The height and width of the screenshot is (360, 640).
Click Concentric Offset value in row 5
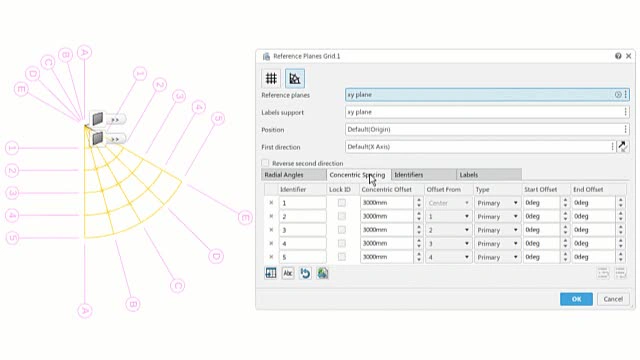(387, 257)
